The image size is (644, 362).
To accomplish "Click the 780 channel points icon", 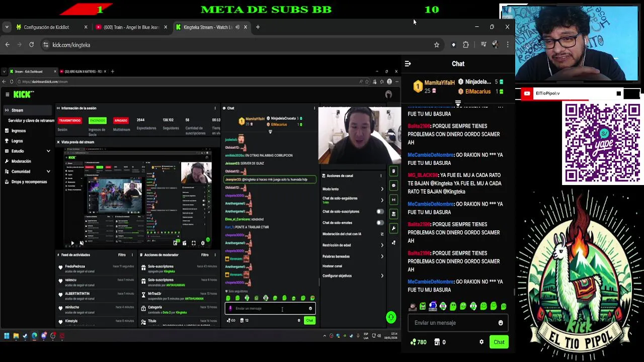I will point(414,342).
